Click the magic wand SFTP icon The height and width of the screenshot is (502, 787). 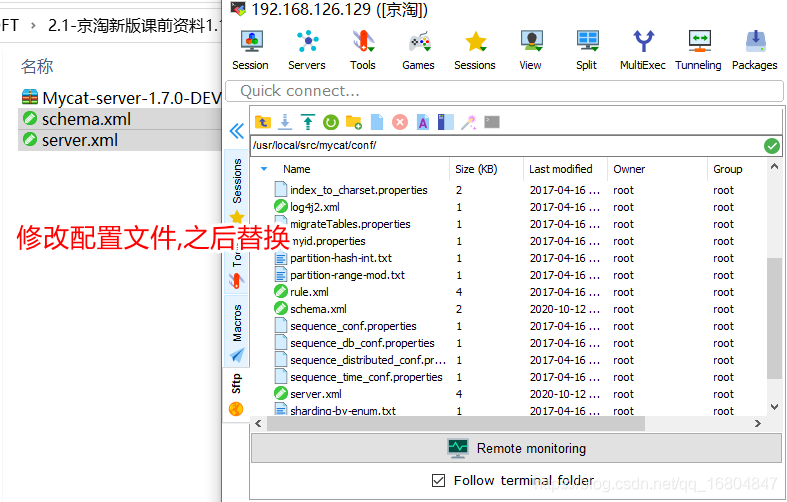click(x=469, y=122)
